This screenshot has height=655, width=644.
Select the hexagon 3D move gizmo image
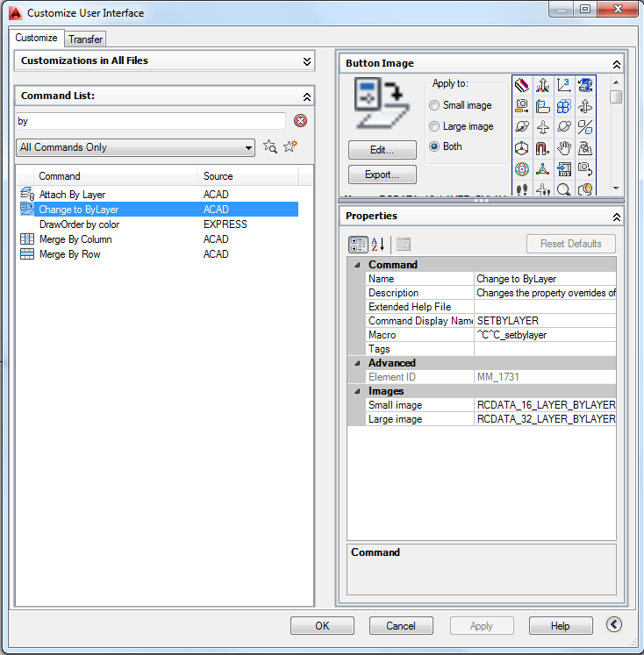522,148
